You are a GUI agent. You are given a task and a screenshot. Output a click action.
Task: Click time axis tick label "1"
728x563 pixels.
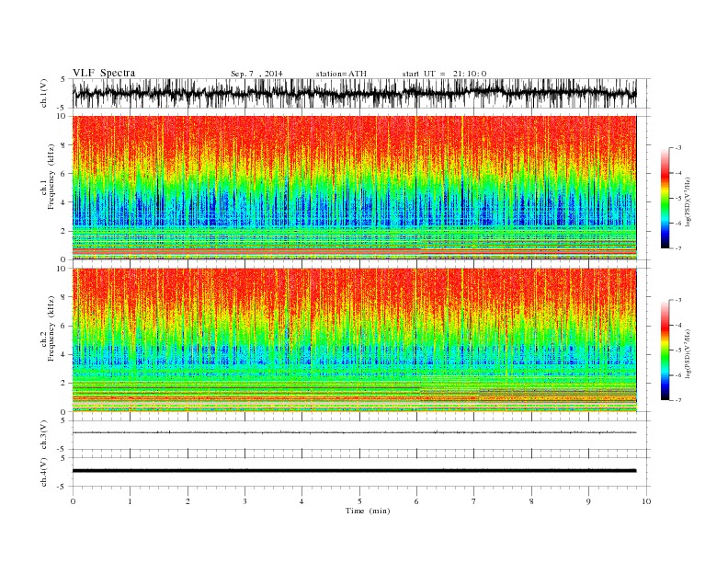[x=130, y=501]
